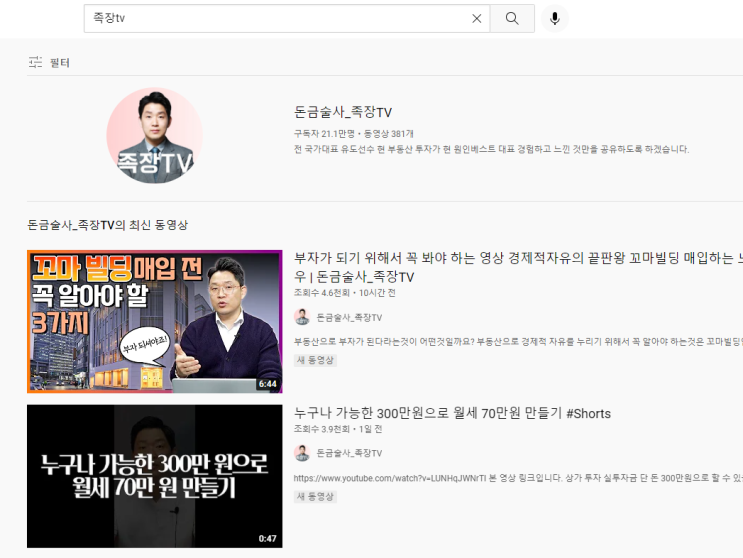This screenshot has width=743, height=558.
Task: Click description containing youtube.com/watch link
Action: (518, 478)
